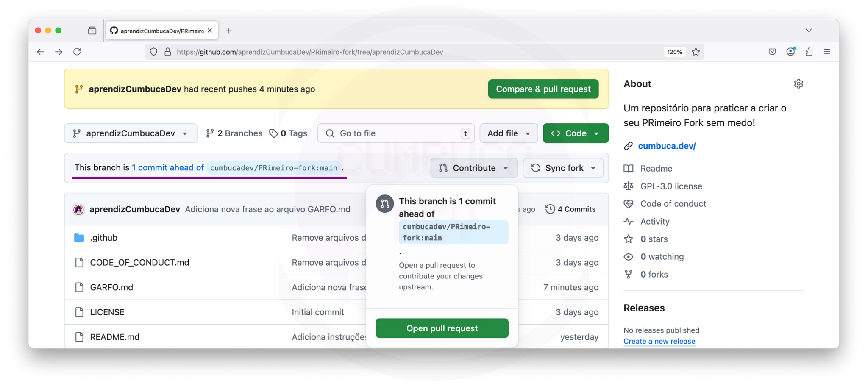Click the Save to Pocket icon
Screen dimensions: 868x386
(x=772, y=52)
